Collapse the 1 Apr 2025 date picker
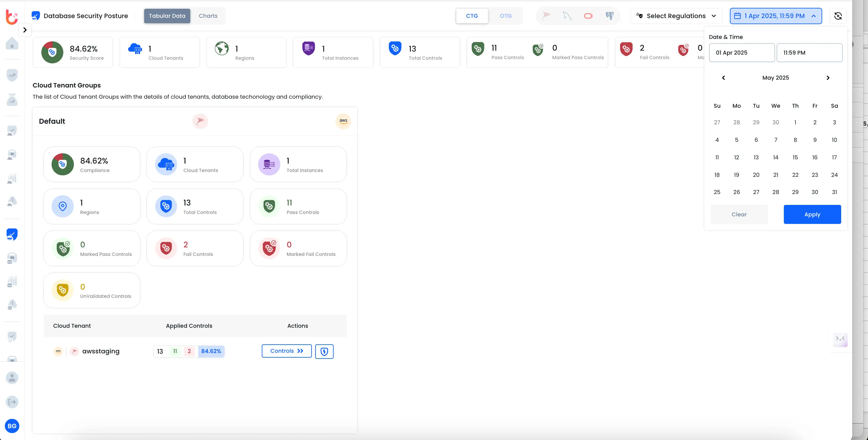 776,16
